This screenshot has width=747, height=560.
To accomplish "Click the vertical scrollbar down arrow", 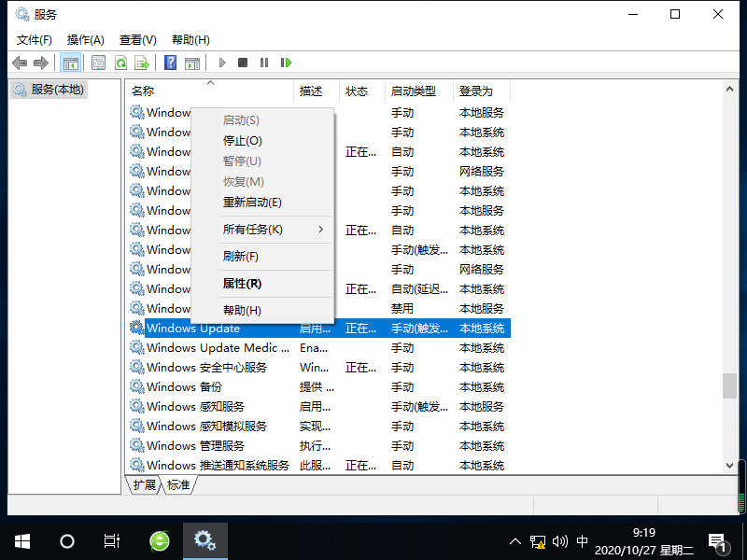I will (729, 466).
